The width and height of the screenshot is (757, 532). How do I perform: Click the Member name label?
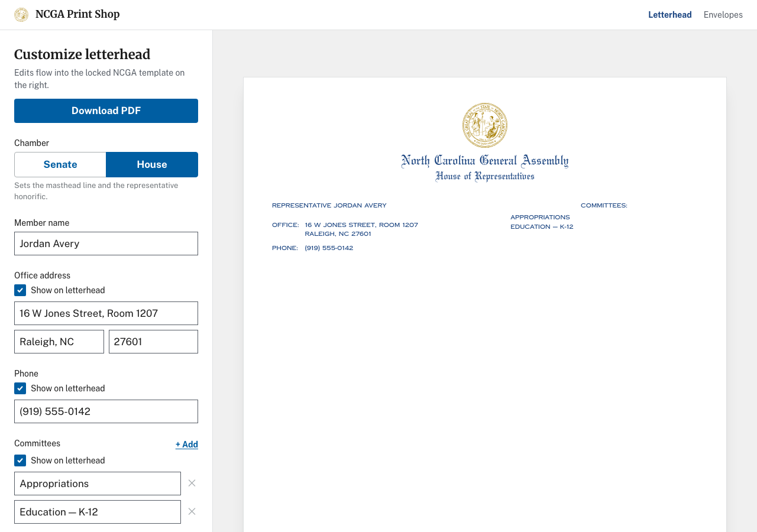pos(41,223)
